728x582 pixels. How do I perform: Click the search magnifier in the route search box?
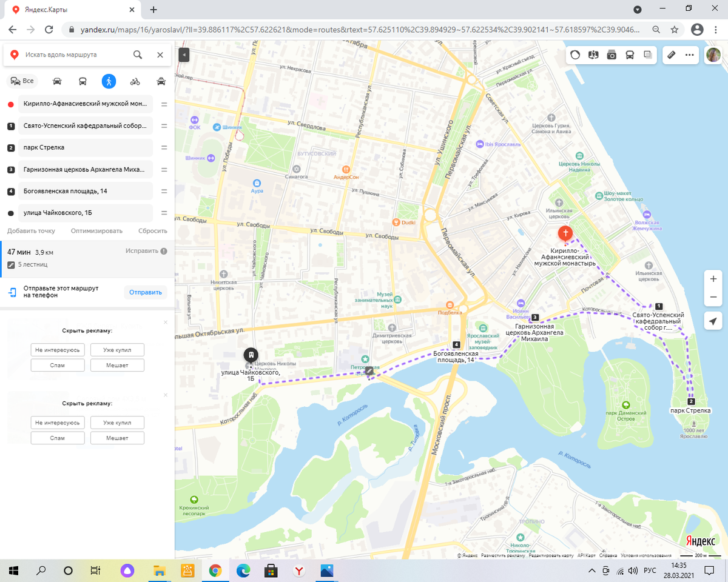pos(138,55)
